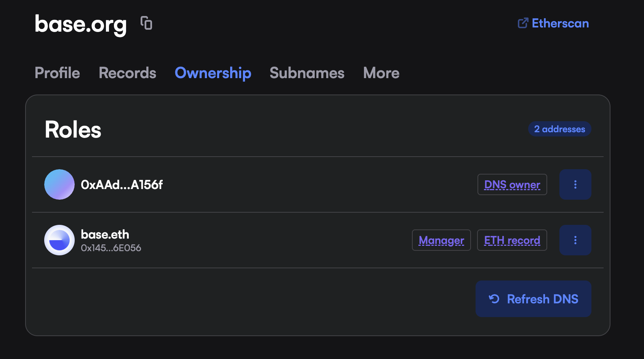The height and width of the screenshot is (359, 644).
Task: Open the More tab
Action: click(x=381, y=73)
